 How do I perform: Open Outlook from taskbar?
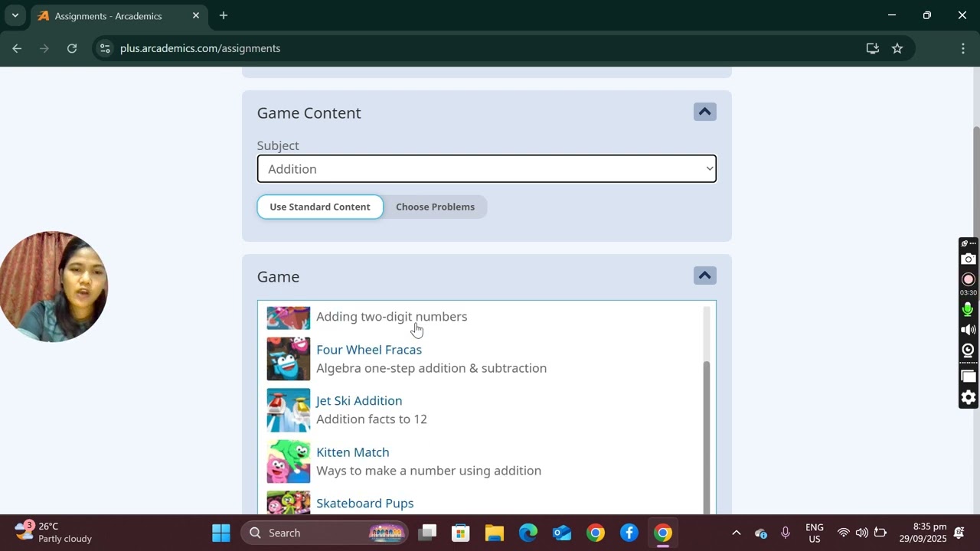562,533
